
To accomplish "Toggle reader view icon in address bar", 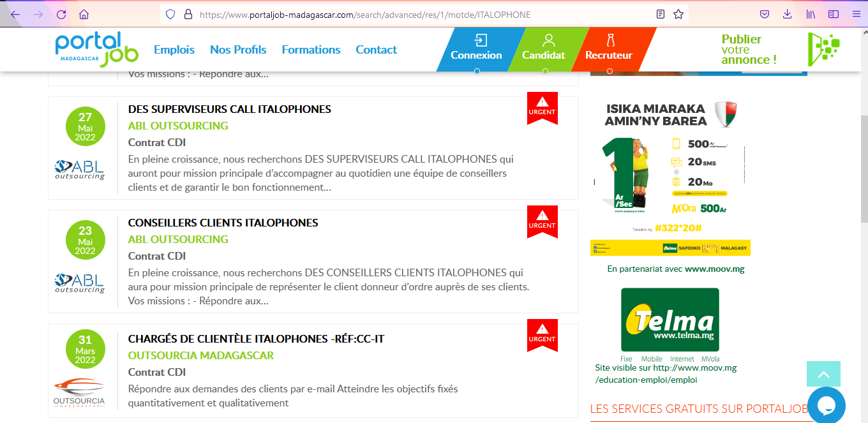I will coord(661,14).
